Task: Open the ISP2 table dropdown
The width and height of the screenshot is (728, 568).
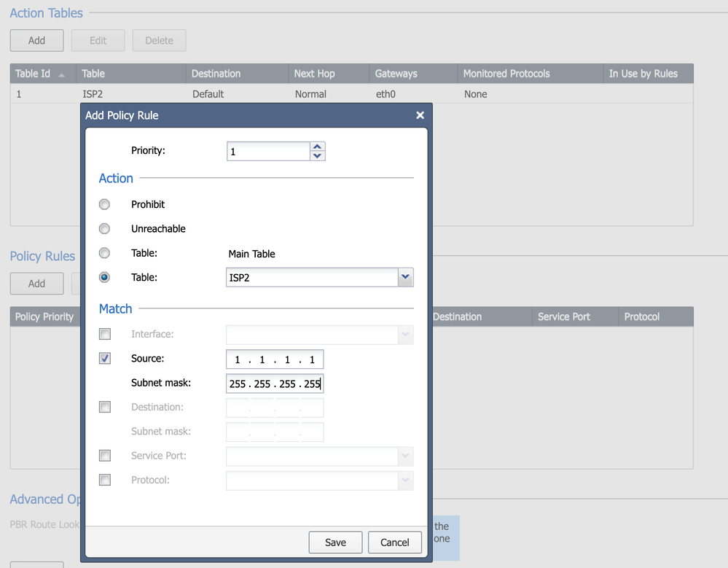Action: pyautogui.click(x=406, y=277)
